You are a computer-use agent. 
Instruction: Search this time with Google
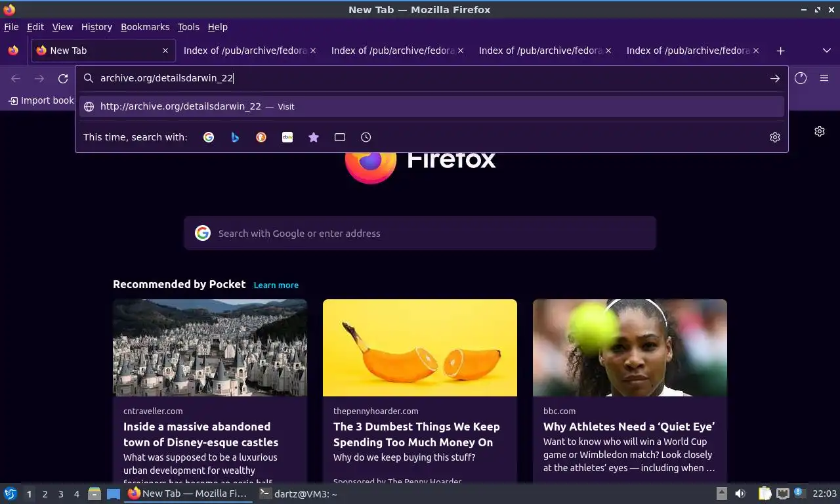pyautogui.click(x=209, y=137)
